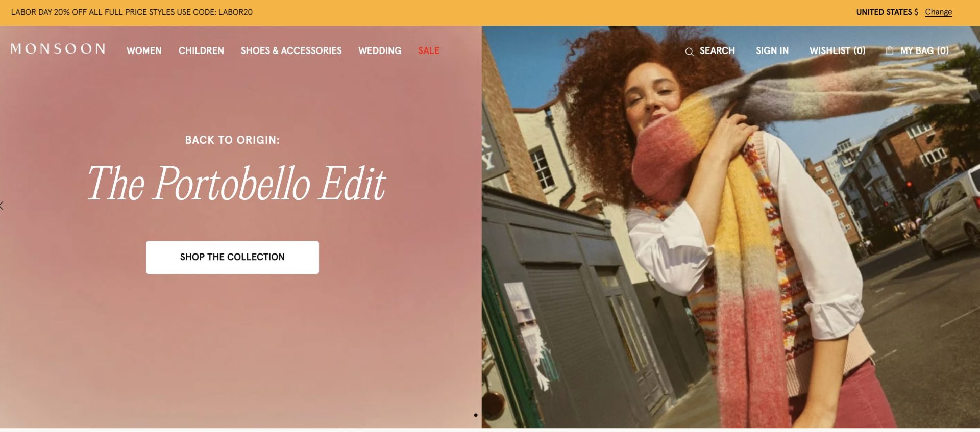Go to previous slide with left arrow
980x432 pixels.
tap(2, 206)
